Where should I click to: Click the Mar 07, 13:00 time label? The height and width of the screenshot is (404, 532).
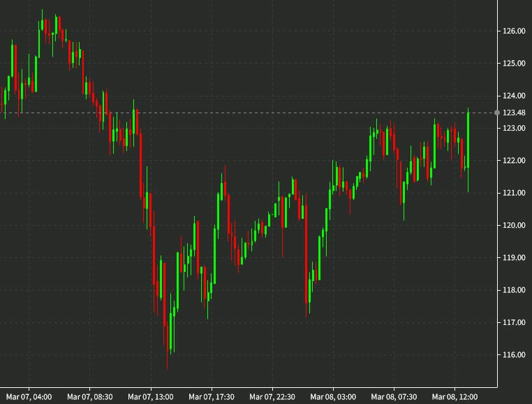coord(152,397)
